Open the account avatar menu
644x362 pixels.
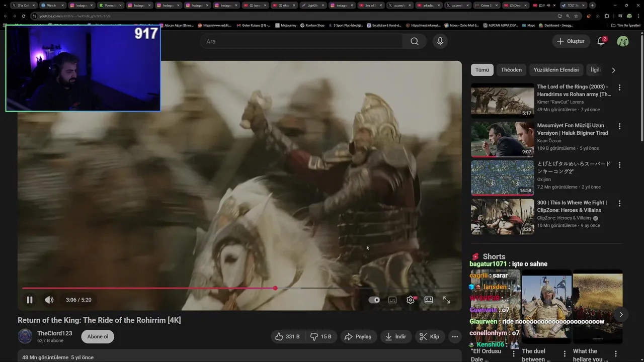click(623, 41)
